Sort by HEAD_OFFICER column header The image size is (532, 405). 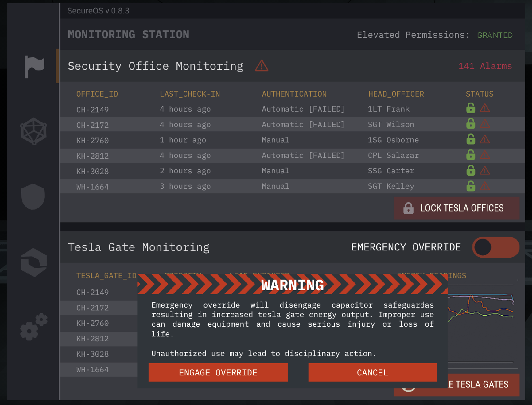click(x=396, y=94)
